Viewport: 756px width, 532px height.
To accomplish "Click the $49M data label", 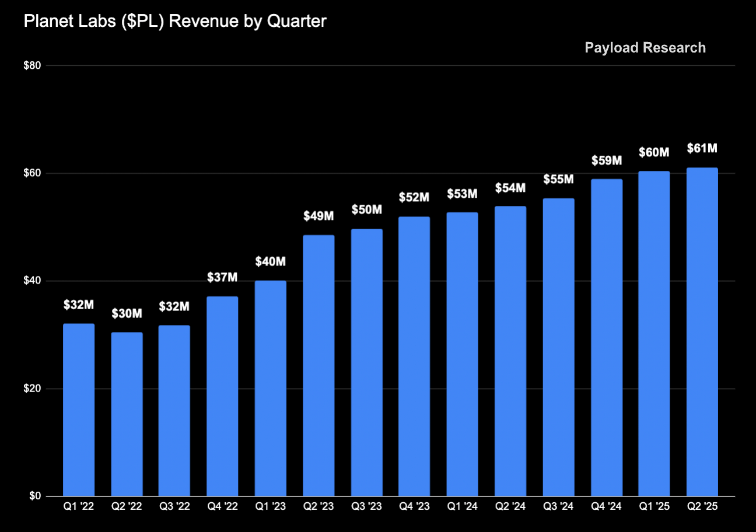I will click(318, 216).
